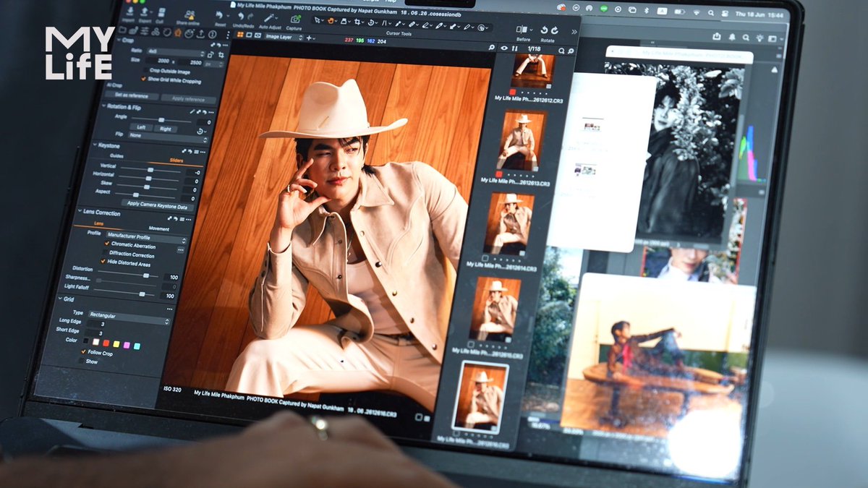The height and width of the screenshot is (488, 868).
Task: Click the share icon in the background window
Action: coord(716,36)
